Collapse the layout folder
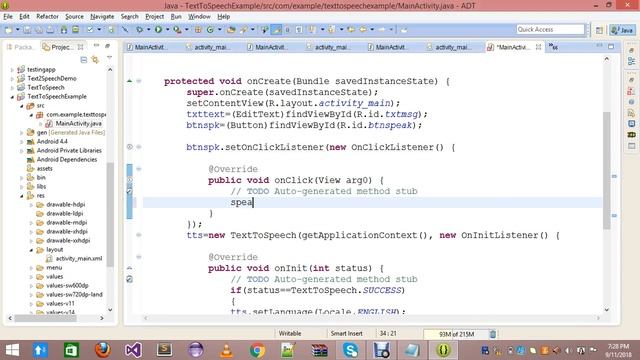This screenshot has height=360, width=640. (31, 250)
